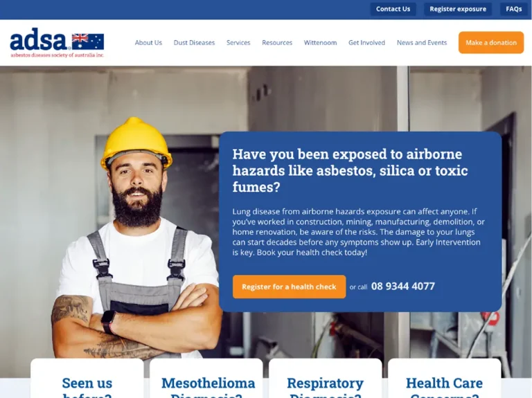Click the ADSA logo with Australian flag

57,43
